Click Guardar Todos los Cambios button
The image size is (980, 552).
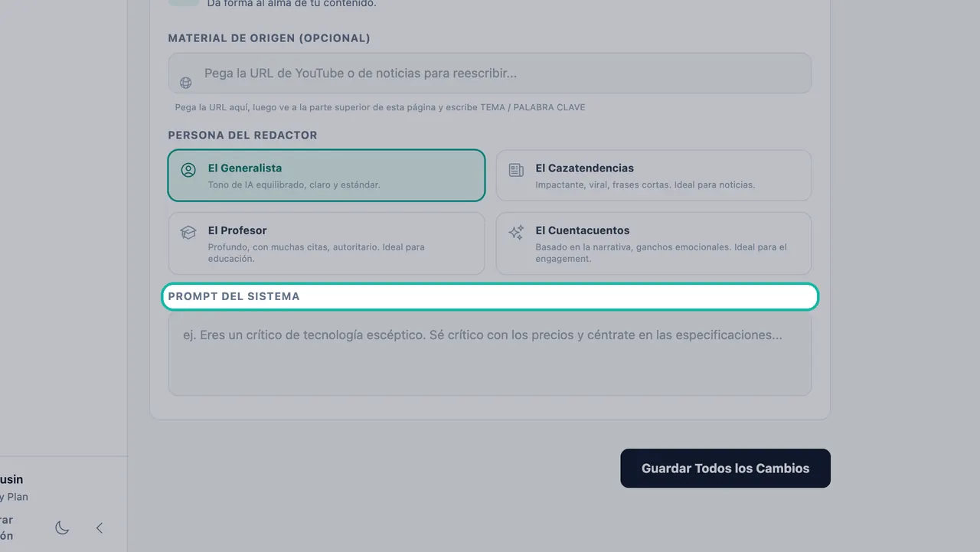tap(725, 468)
